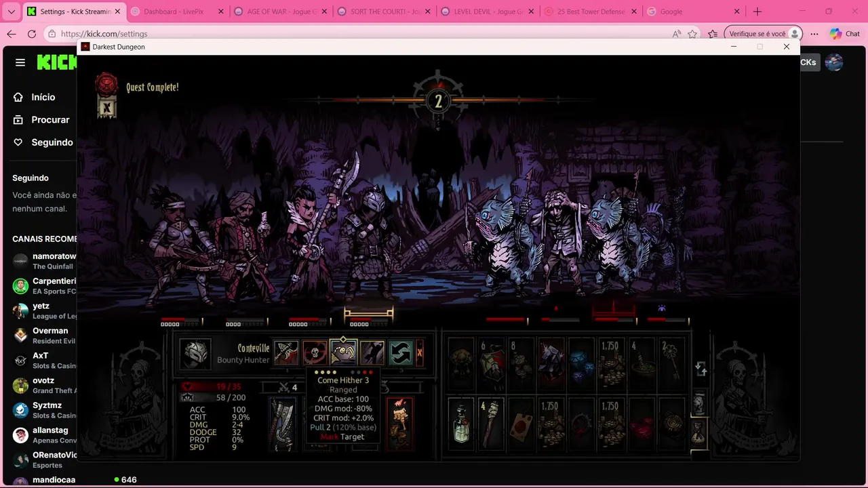This screenshot has width=868, height=488.
Task: Refresh the kick.com page
Action: 32,34
